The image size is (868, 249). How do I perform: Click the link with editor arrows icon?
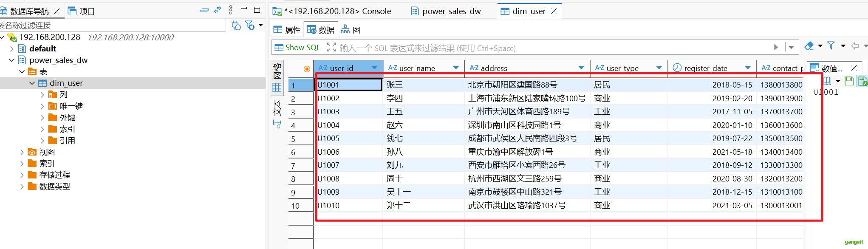(218, 10)
